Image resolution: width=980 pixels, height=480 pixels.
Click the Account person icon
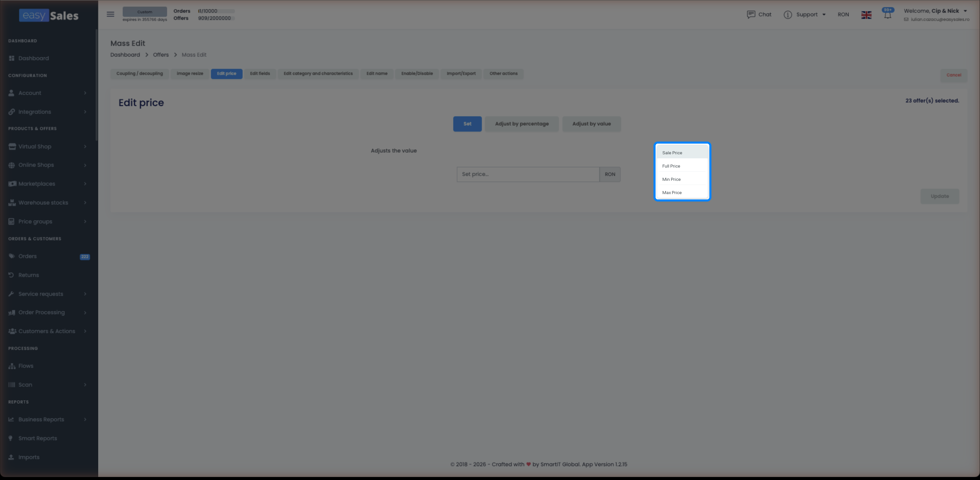click(11, 93)
